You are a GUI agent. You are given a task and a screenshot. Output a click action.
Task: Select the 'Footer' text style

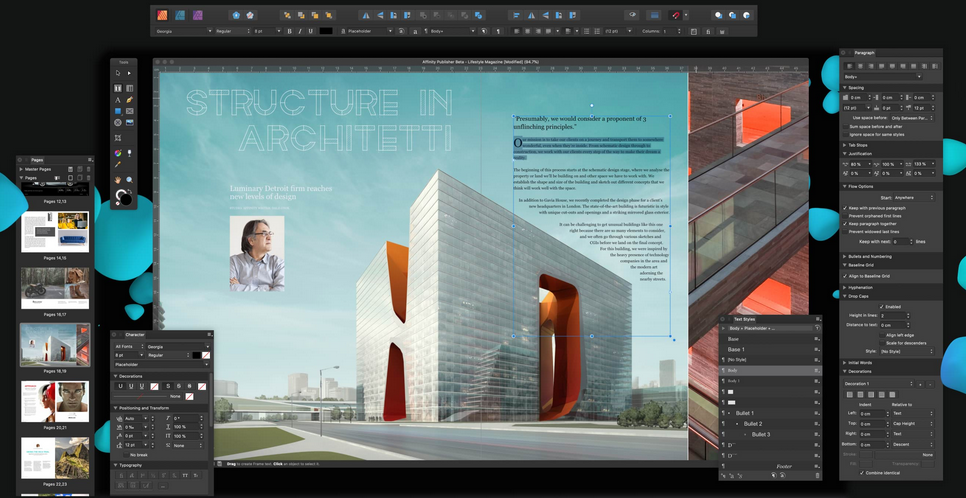(770, 466)
